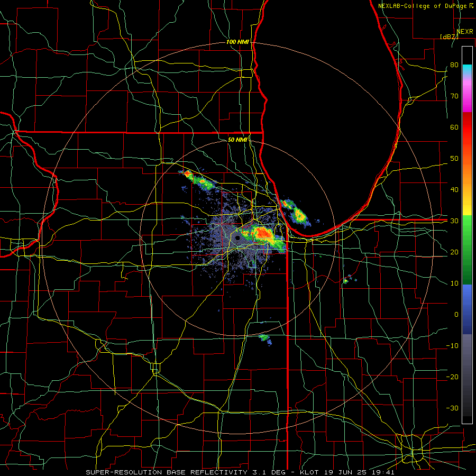Click the [dBZ] units label
Viewport: 476px width, 476px height.
[x=449, y=36]
